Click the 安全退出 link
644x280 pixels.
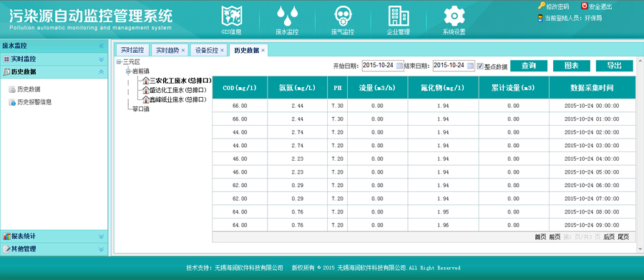pyautogui.click(x=600, y=6)
